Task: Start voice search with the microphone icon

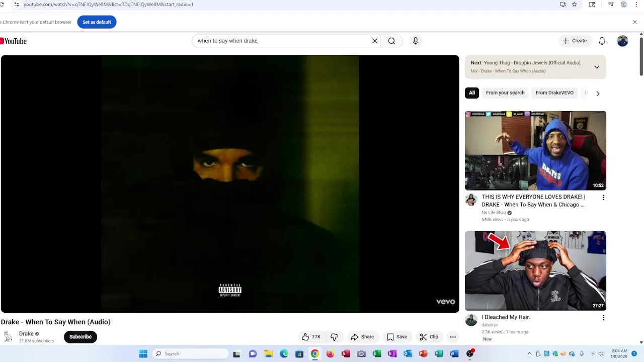Action: coord(416,41)
